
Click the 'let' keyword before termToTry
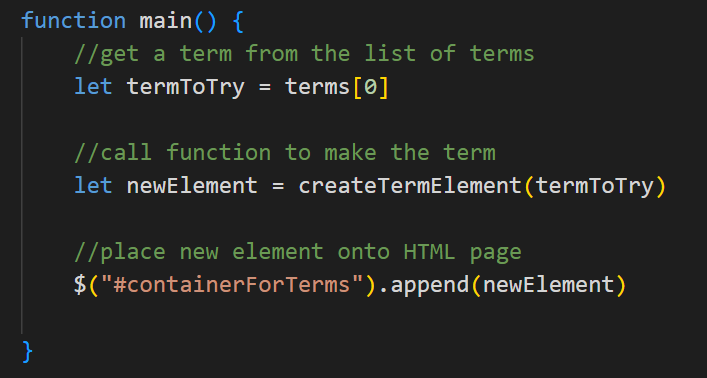[x=93, y=87]
